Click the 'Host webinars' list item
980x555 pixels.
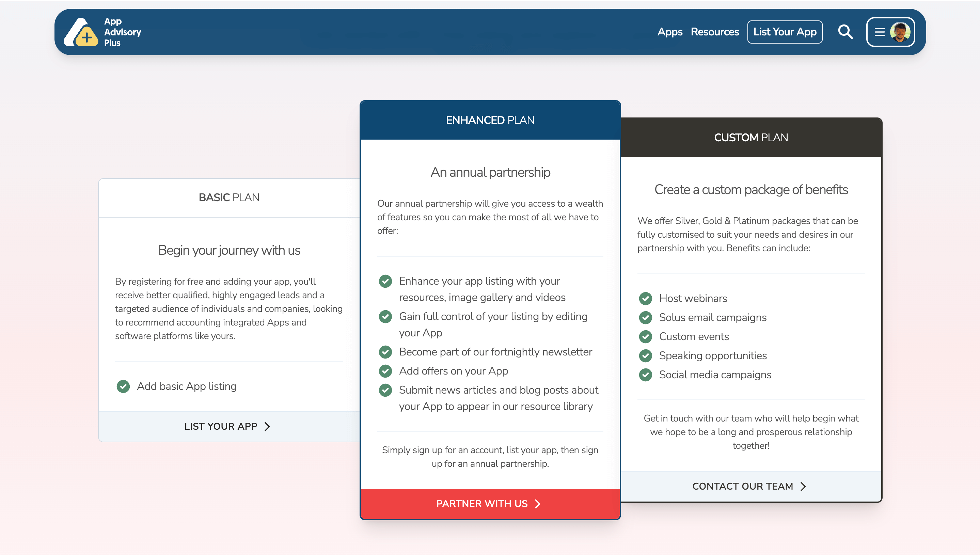point(693,299)
